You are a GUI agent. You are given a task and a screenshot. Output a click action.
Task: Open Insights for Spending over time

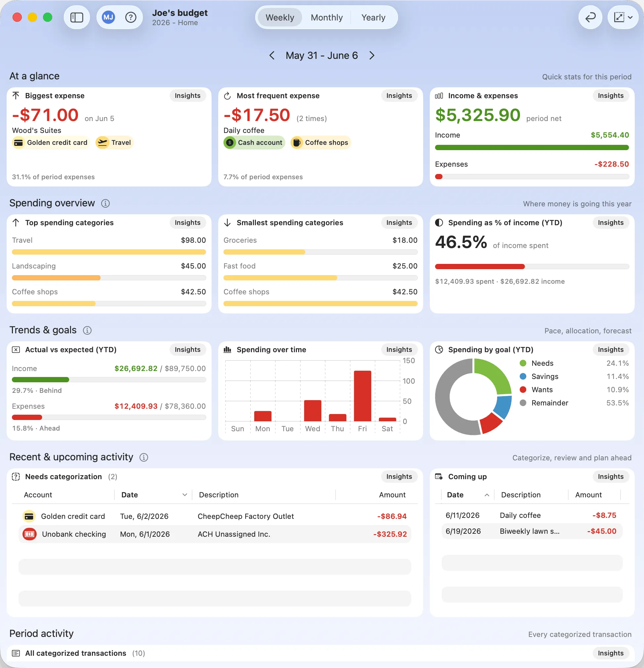click(x=399, y=350)
